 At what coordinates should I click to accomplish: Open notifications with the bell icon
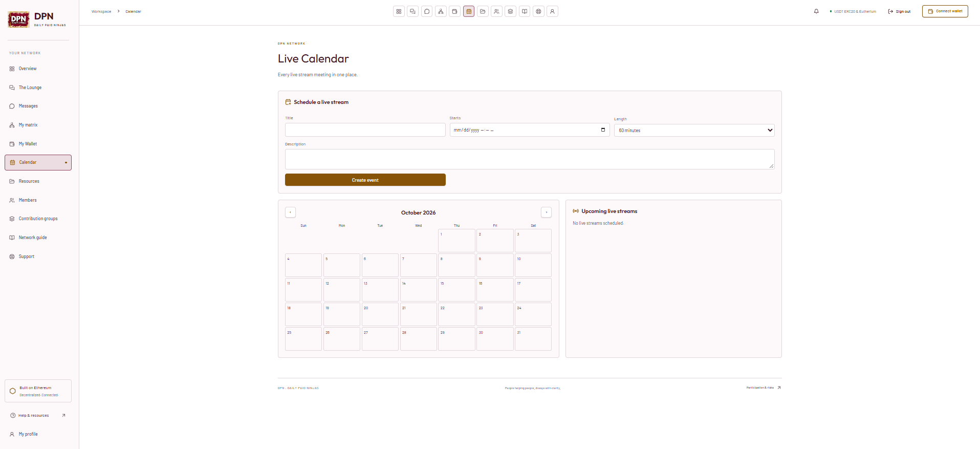(x=816, y=11)
